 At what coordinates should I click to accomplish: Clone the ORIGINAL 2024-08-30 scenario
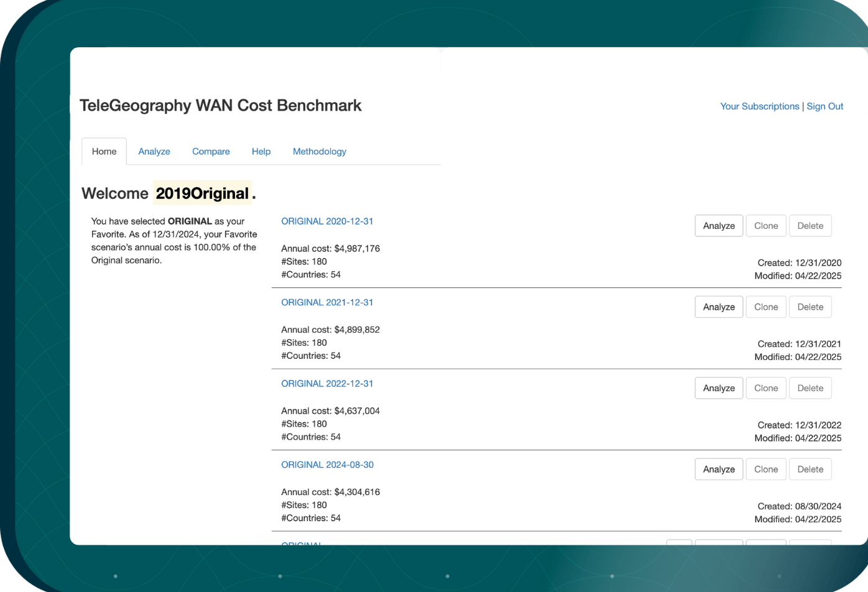click(x=765, y=469)
